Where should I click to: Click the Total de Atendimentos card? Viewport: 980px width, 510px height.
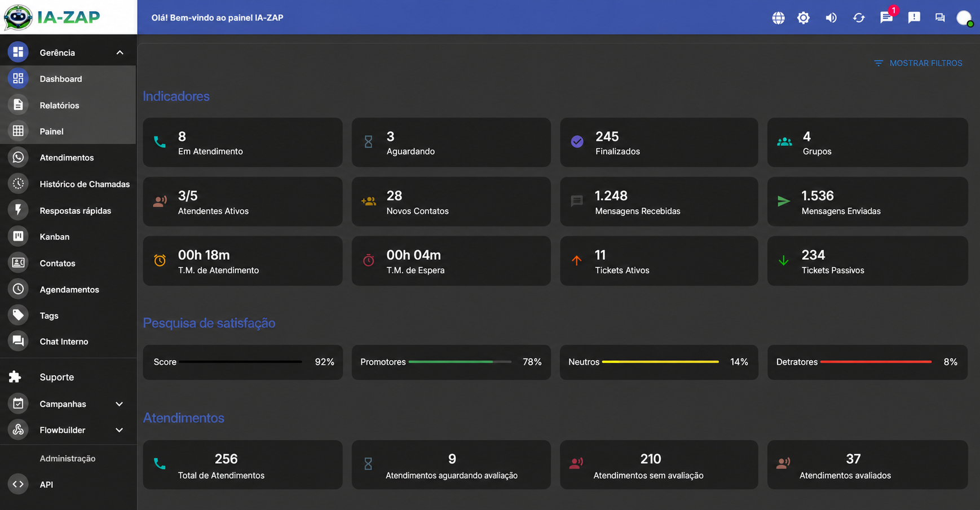click(x=242, y=465)
